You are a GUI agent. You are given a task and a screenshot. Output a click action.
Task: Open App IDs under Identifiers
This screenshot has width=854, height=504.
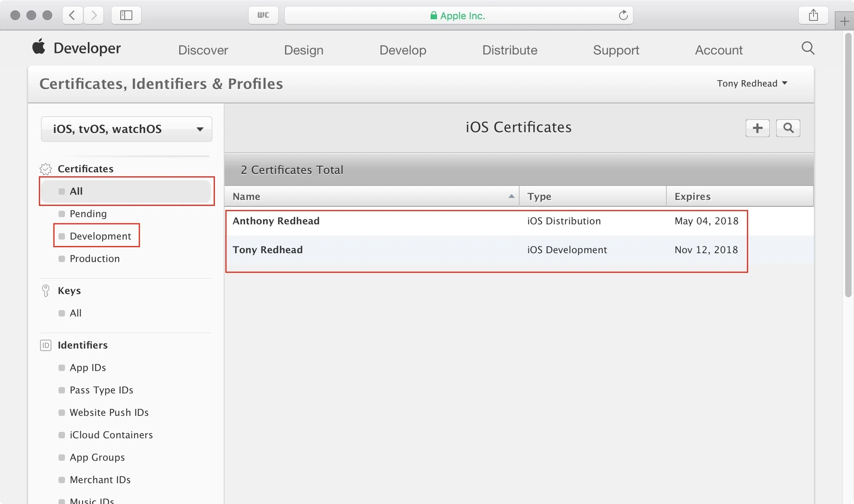click(x=88, y=367)
